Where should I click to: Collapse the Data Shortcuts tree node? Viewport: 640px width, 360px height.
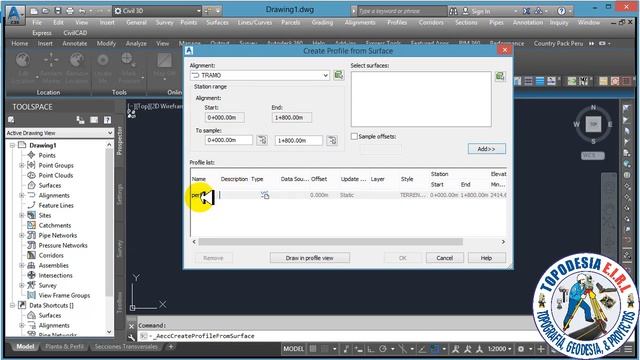point(12,305)
